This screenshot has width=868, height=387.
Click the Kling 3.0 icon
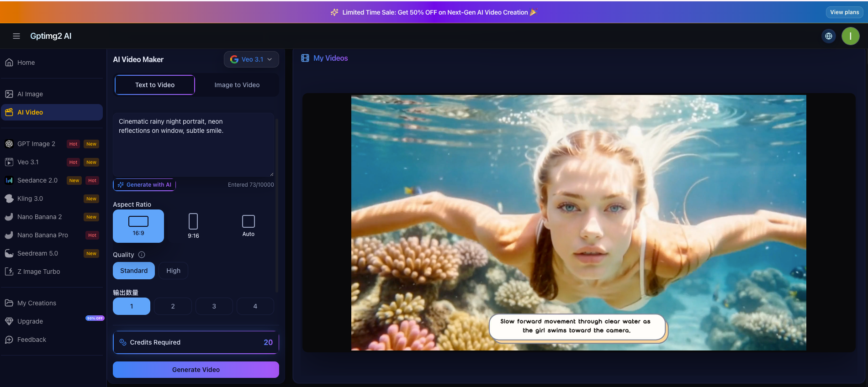(9, 199)
